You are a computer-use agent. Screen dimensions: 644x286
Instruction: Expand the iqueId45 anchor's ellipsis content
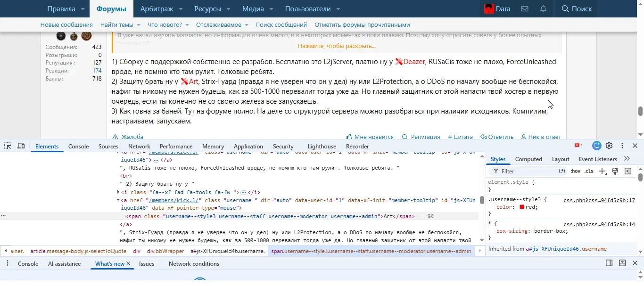156,160
